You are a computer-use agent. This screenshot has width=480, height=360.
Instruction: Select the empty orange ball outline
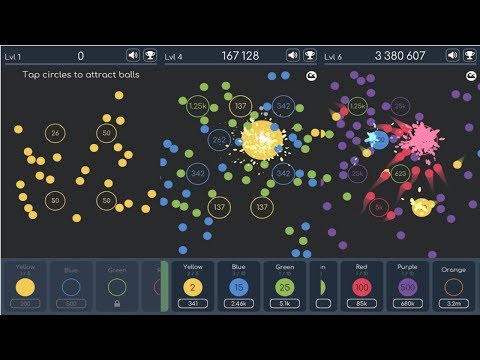point(454,287)
